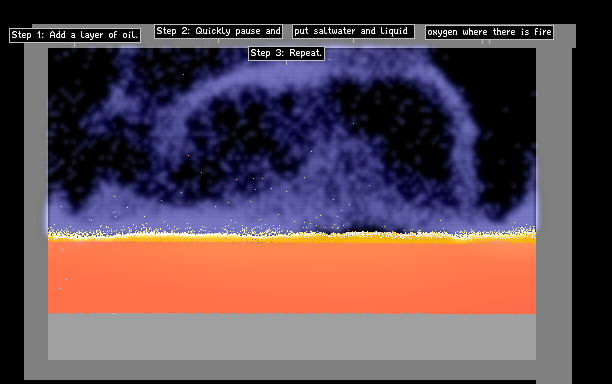Image resolution: width=612 pixels, height=384 pixels.
Task: Select the 'Step 2: Quickly pause and' sign
Action: point(219,31)
